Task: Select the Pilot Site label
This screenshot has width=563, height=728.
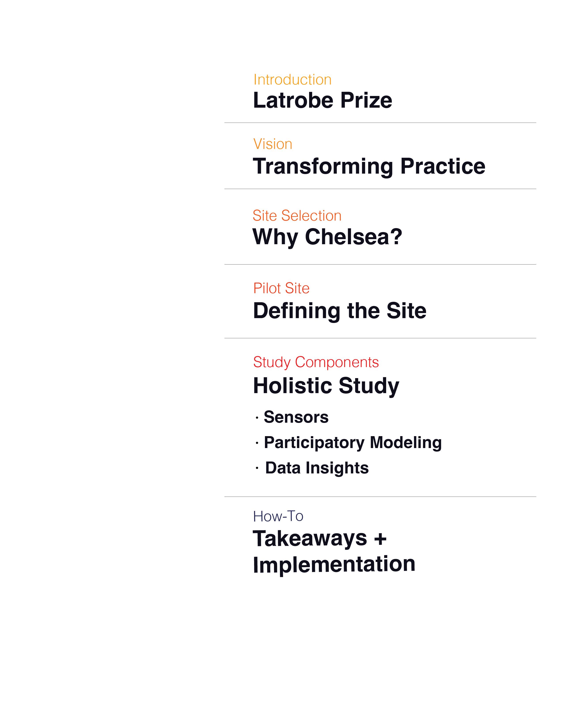Action: (x=281, y=288)
